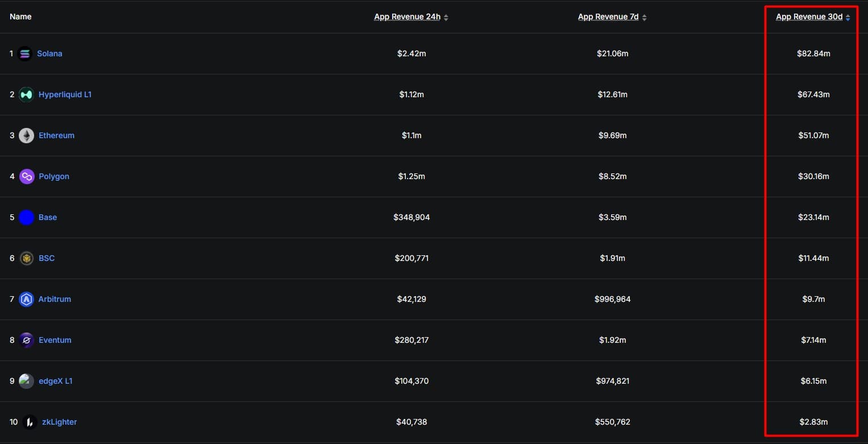Select Solana's $82.84m 30d revenue cell

[x=813, y=53]
